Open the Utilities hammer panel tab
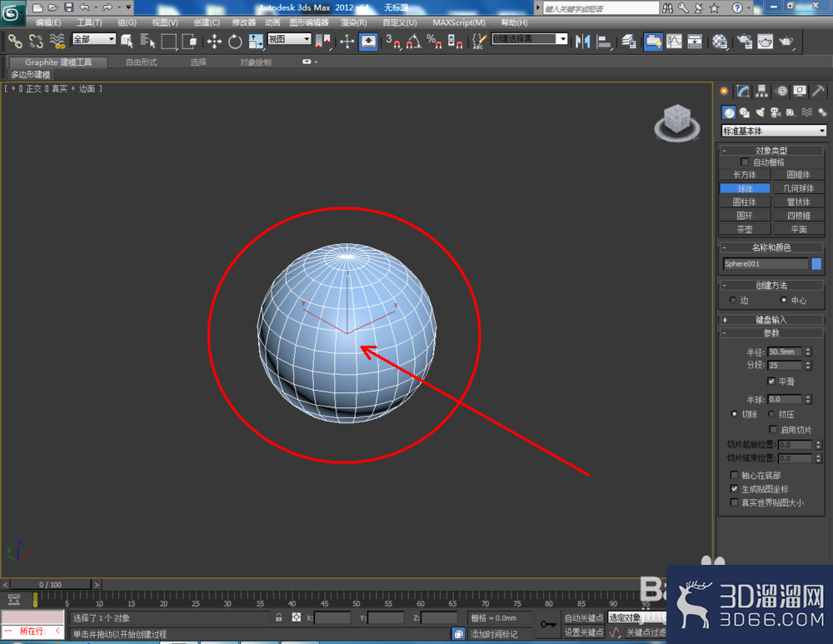Viewport: 833px width, 644px height. coord(818,92)
